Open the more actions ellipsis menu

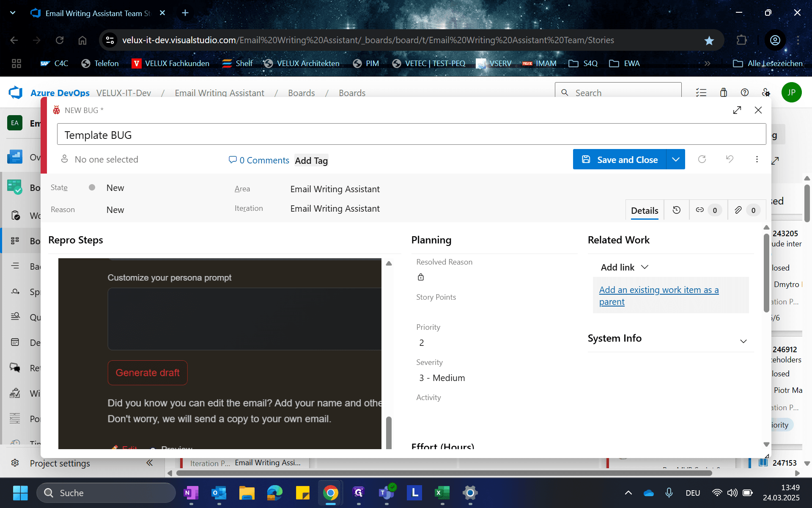pyautogui.click(x=757, y=159)
